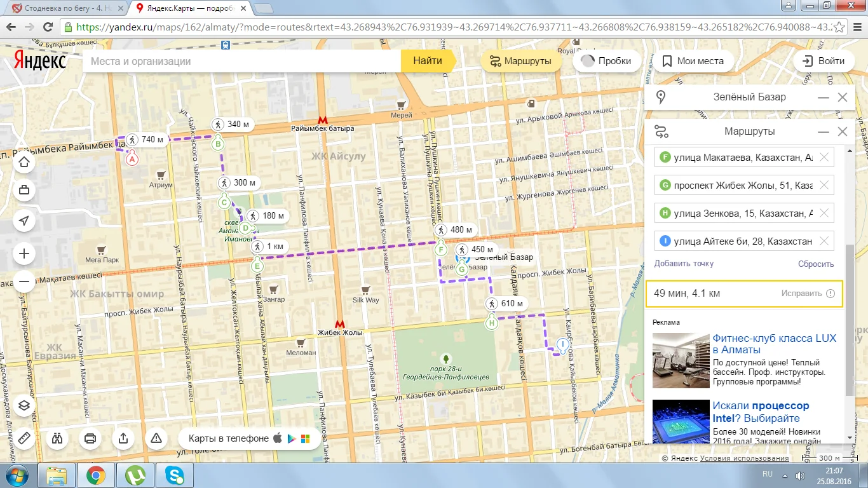The height and width of the screenshot is (488, 868).
Task: Toggle the Маршруты routes mode button
Action: click(x=520, y=61)
